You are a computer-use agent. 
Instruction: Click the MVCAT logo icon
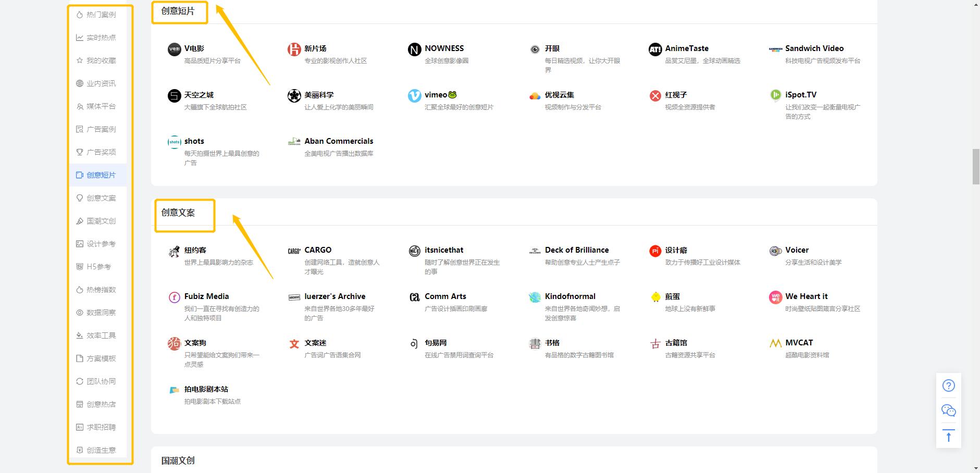tap(775, 343)
